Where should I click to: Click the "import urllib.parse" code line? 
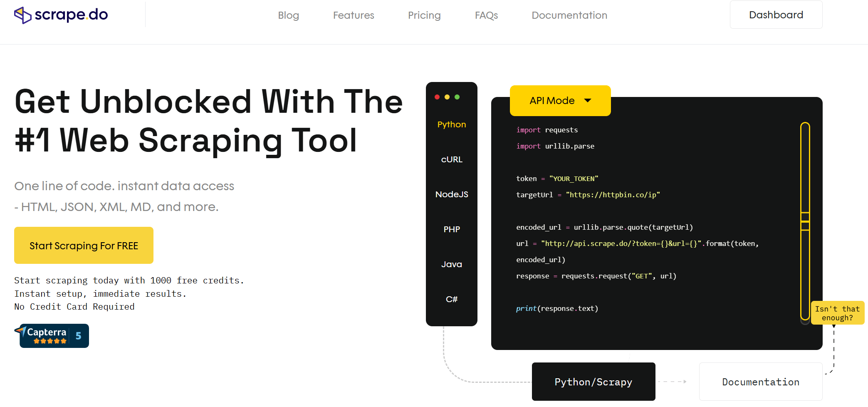(555, 146)
